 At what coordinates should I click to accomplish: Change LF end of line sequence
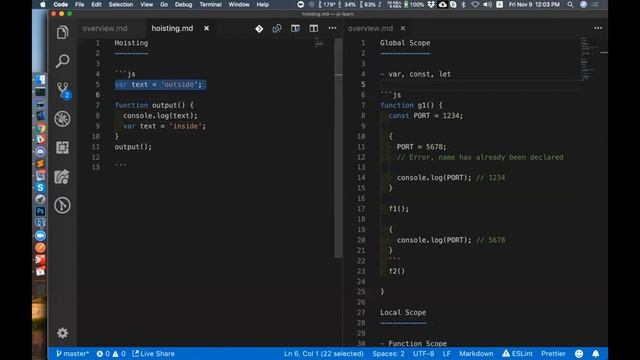(447, 353)
